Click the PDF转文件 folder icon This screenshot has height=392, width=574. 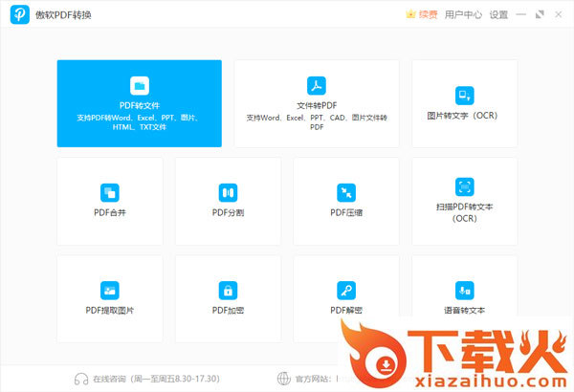point(140,86)
